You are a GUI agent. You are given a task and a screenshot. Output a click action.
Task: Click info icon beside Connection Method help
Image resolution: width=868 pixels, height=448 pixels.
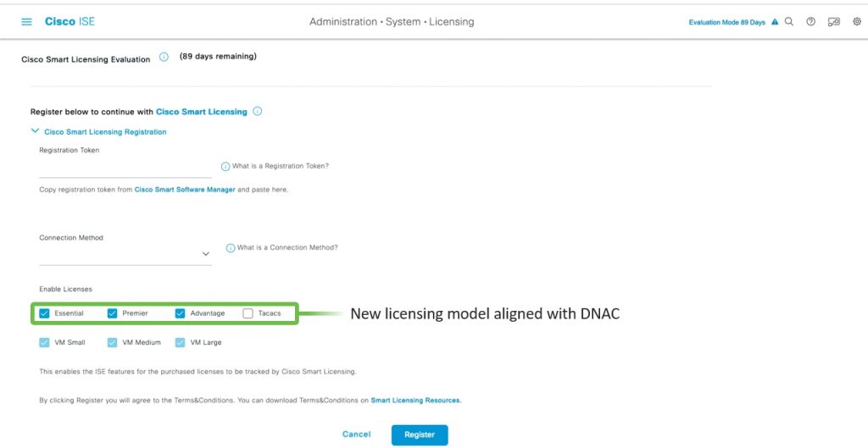tap(230, 248)
